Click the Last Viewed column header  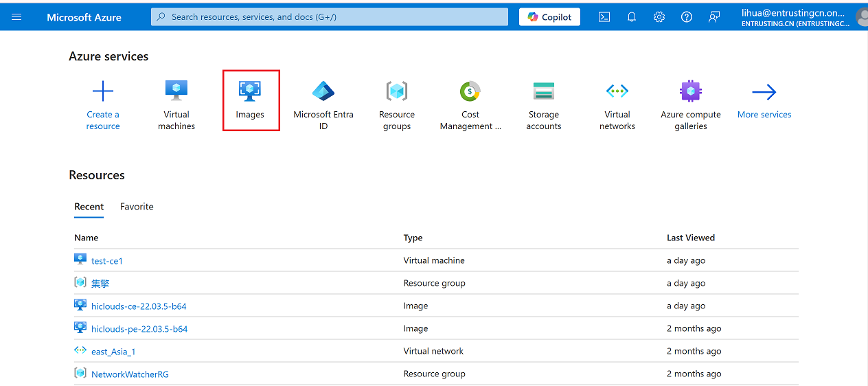[x=691, y=238]
